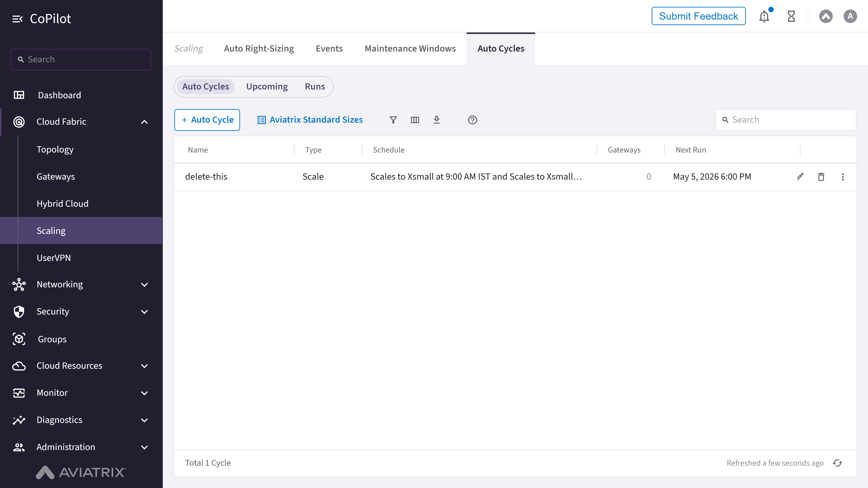Viewport: 868px width, 488px height.
Task: Open Topology in the sidebar
Action: pyautogui.click(x=55, y=149)
